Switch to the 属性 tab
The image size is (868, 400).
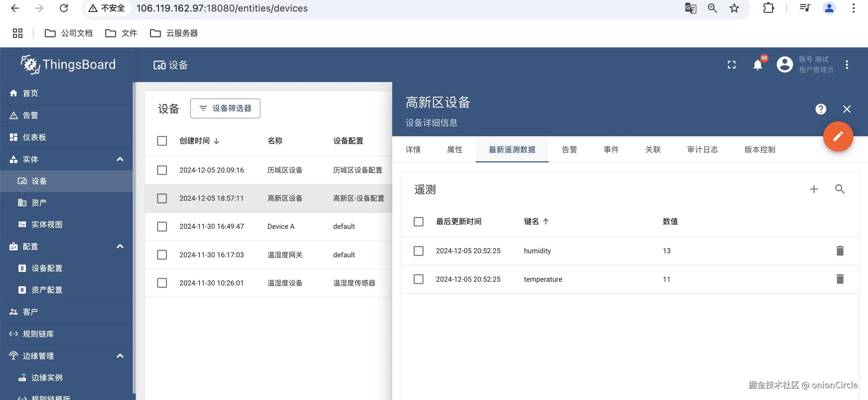(x=455, y=149)
